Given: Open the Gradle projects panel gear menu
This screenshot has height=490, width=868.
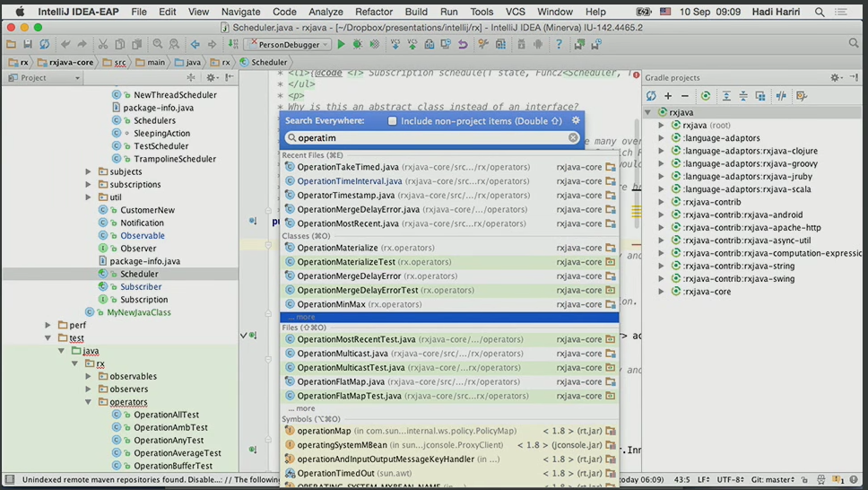Looking at the screenshot, I should coord(836,77).
